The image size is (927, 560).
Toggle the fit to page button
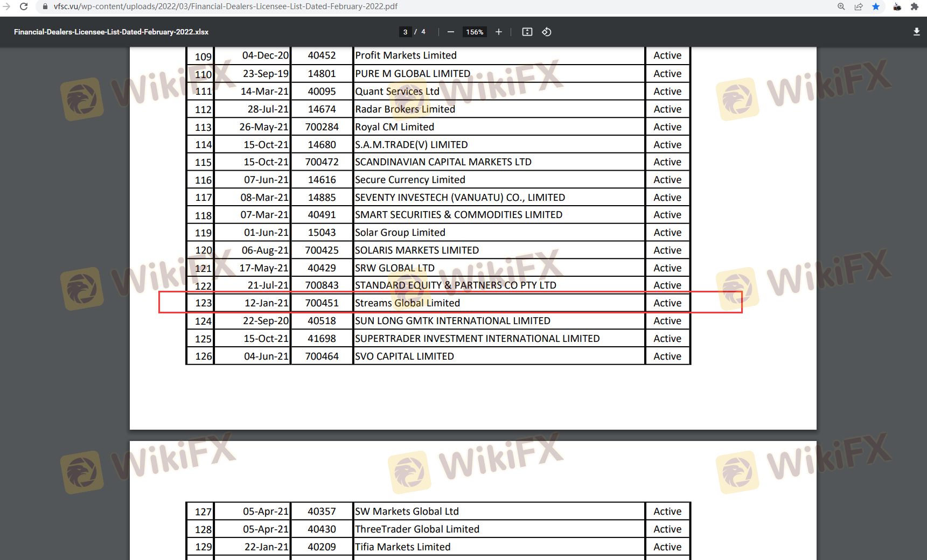pyautogui.click(x=527, y=32)
